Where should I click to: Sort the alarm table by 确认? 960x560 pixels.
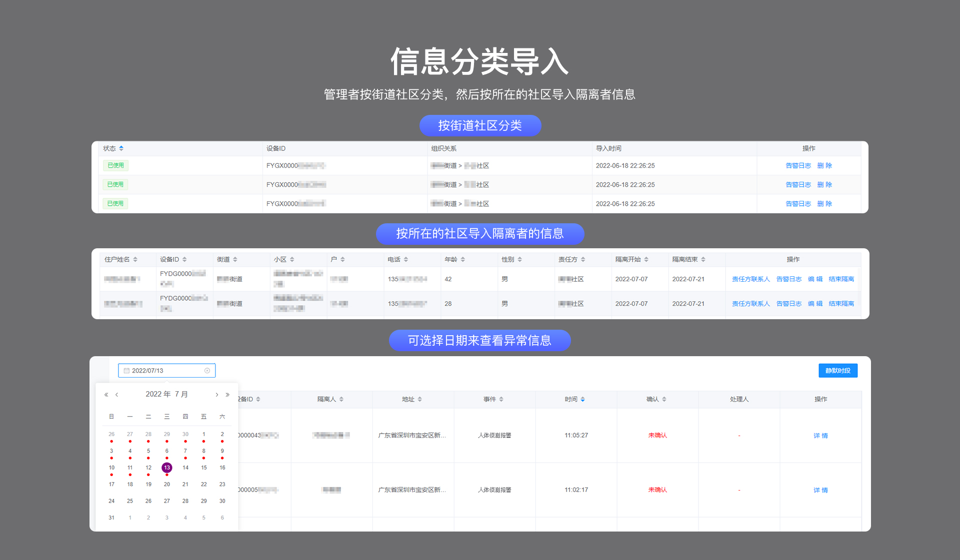[x=664, y=399]
